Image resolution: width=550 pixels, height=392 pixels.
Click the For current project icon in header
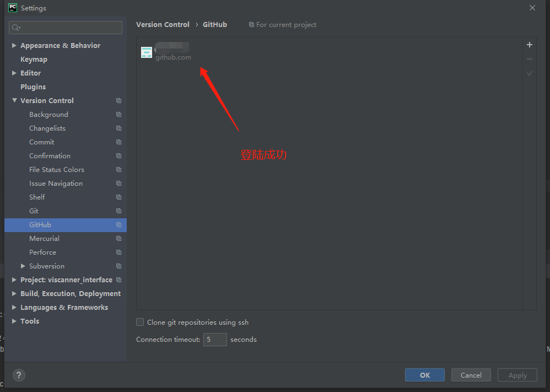[x=251, y=25]
